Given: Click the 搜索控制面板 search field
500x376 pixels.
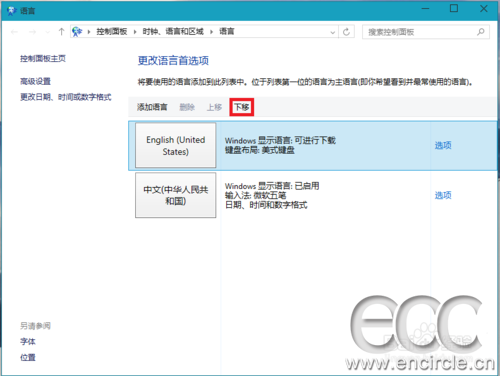Looking at the screenshot, I should pos(421,32).
